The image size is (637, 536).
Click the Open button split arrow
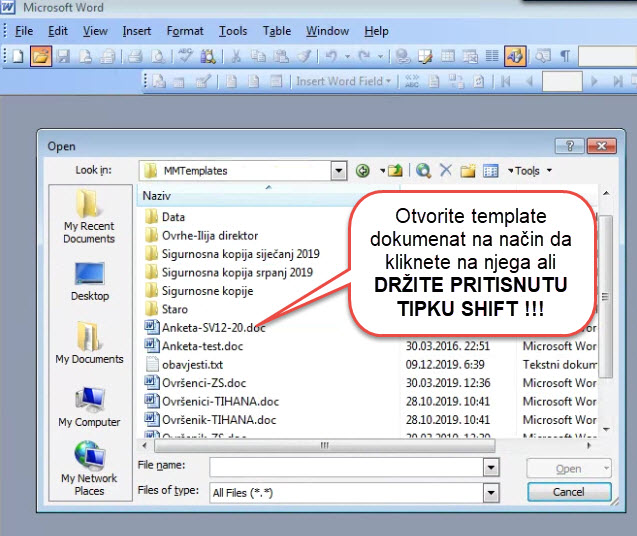click(606, 469)
